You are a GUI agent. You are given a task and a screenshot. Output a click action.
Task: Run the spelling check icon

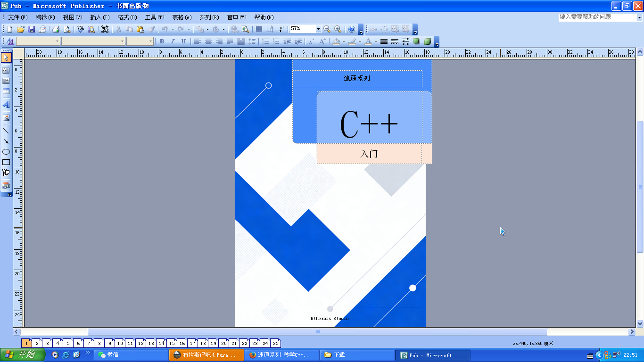click(80, 29)
